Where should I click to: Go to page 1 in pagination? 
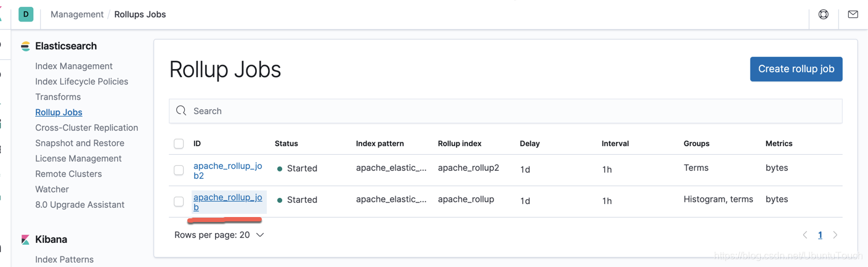tap(820, 235)
